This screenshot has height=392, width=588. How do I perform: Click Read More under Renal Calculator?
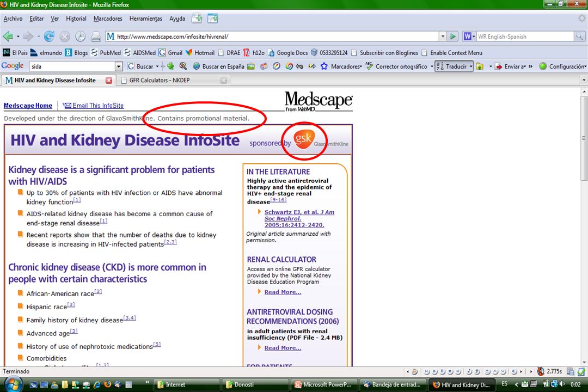283,292
